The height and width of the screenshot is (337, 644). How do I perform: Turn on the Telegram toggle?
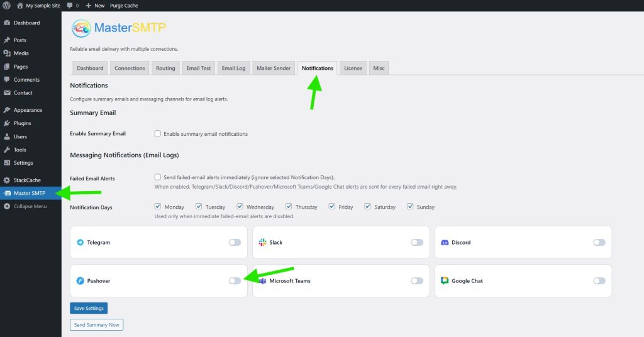coord(235,243)
